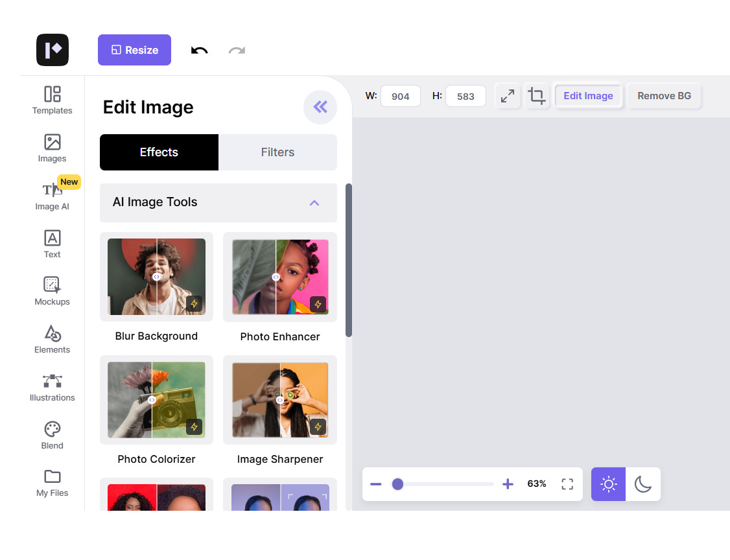The image size is (730, 560).
Task: Open the Templates sidebar panel
Action: tap(52, 100)
